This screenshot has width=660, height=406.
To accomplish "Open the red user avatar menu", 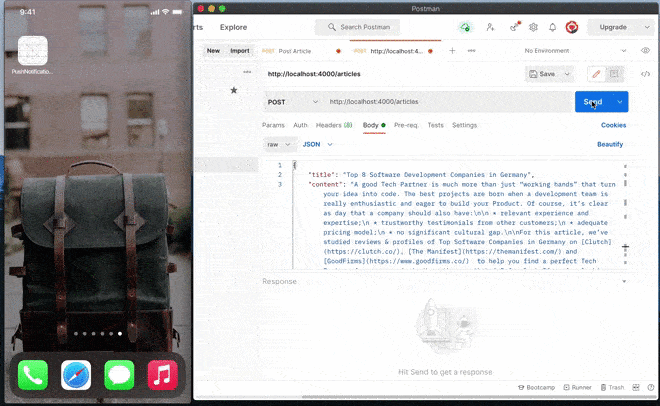I will 572,27.
